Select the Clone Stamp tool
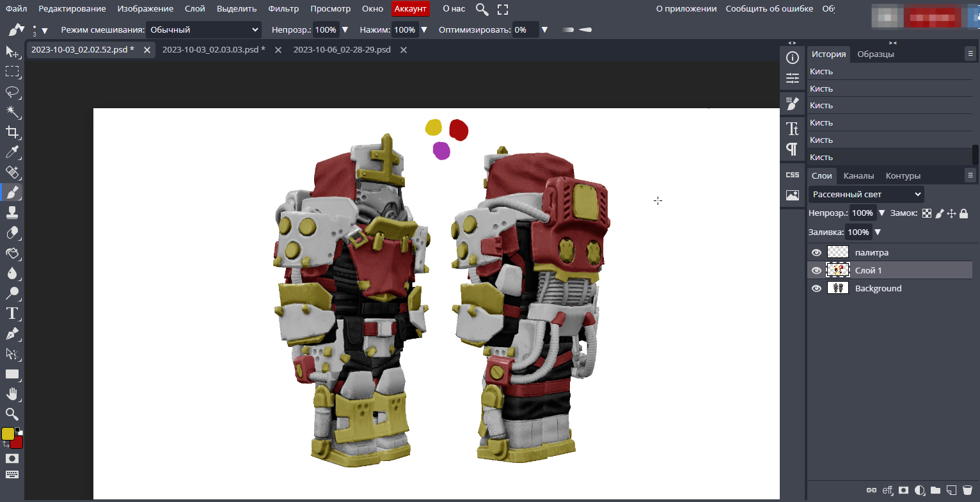 [12, 212]
